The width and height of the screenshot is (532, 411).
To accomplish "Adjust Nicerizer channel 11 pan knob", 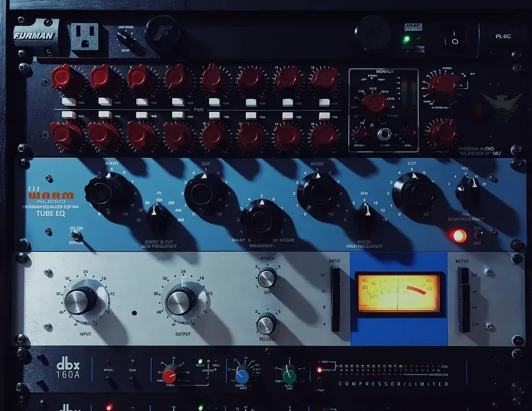I will coord(251,80).
